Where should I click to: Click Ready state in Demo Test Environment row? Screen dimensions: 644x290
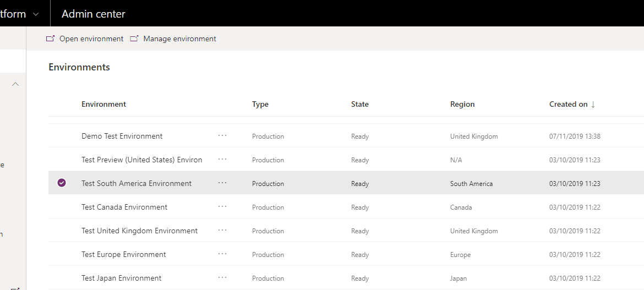tap(360, 136)
